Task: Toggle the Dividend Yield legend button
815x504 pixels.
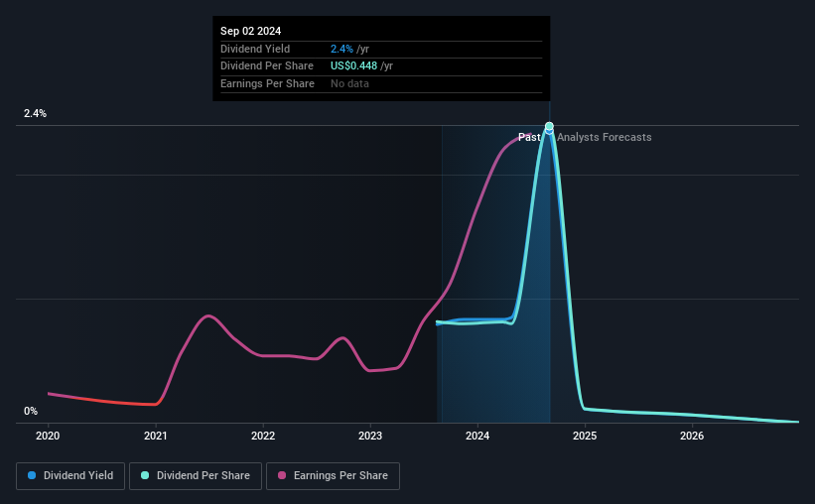Action: 70,476
